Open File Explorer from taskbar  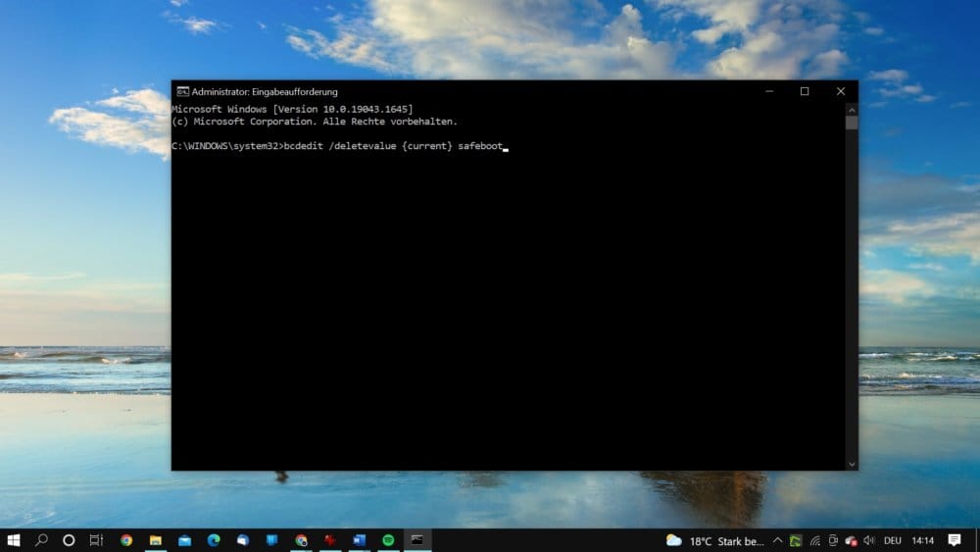click(x=156, y=540)
